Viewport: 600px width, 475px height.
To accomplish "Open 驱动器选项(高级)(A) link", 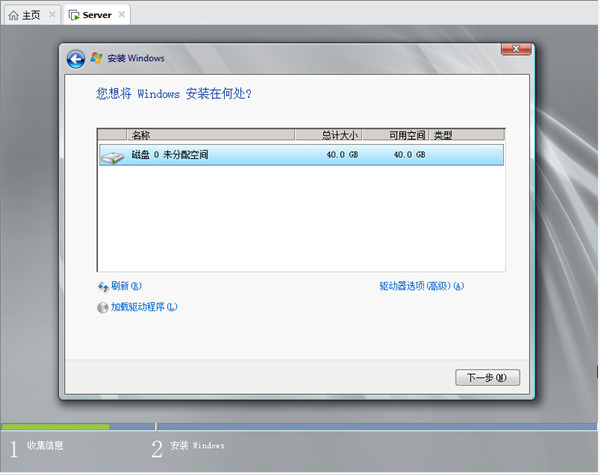I will pyautogui.click(x=421, y=286).
